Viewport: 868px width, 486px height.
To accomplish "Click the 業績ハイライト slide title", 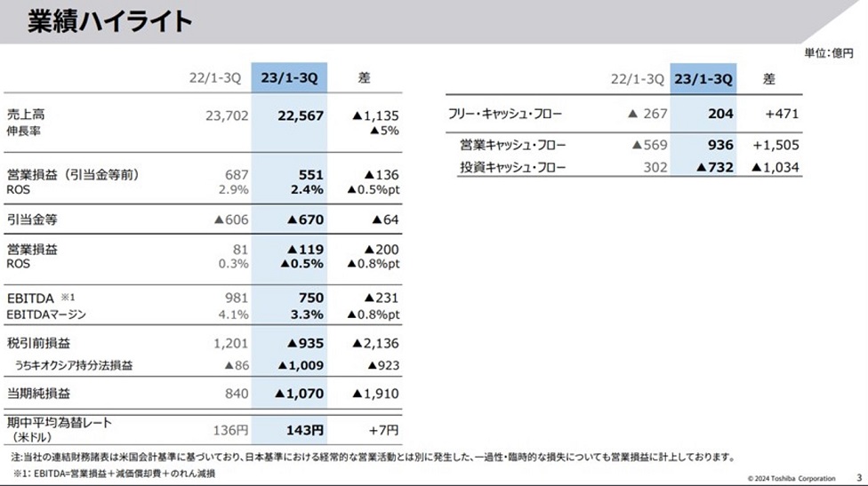I will point(110,22).
